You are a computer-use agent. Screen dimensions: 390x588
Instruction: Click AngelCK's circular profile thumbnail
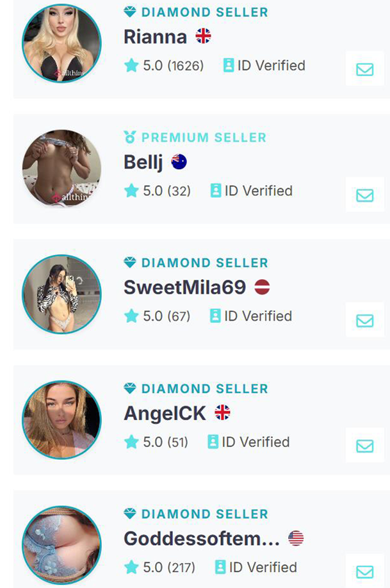(x=61, y=420)
